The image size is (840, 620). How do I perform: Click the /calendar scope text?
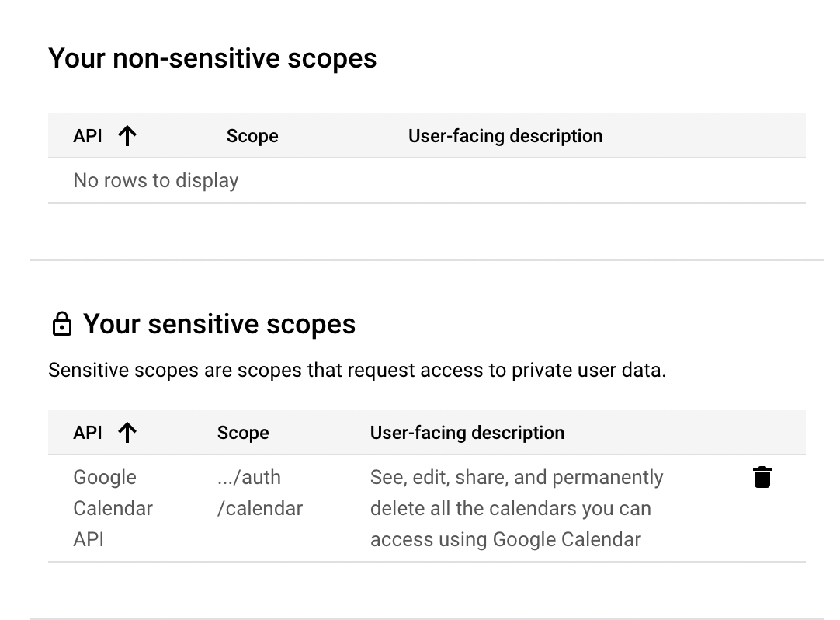[x=260, y=508]
